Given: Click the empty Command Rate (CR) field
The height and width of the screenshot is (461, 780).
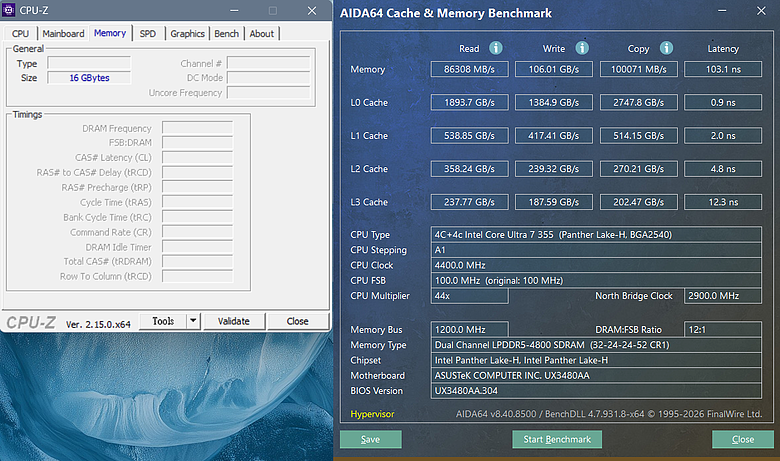Looking at the screenshot, I should pyautogui.click(x=197, y=232).
